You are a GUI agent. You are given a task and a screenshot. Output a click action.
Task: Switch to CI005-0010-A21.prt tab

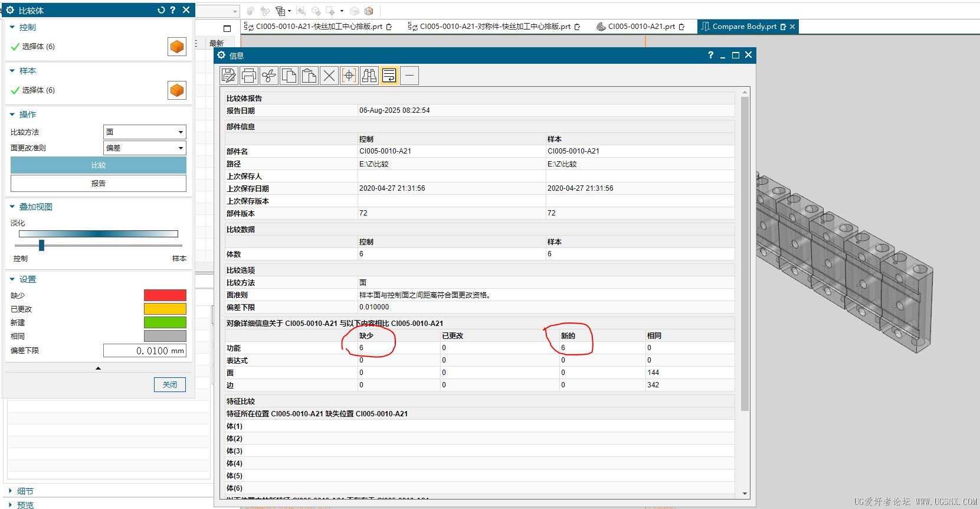click(x=641, y=27)
